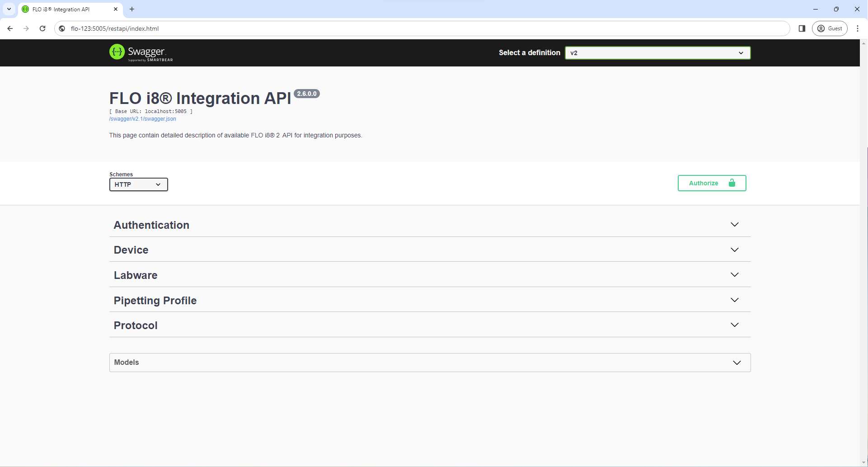Expand the Models panel
This screenshot has height=467, width=868.
pos(429,363)
